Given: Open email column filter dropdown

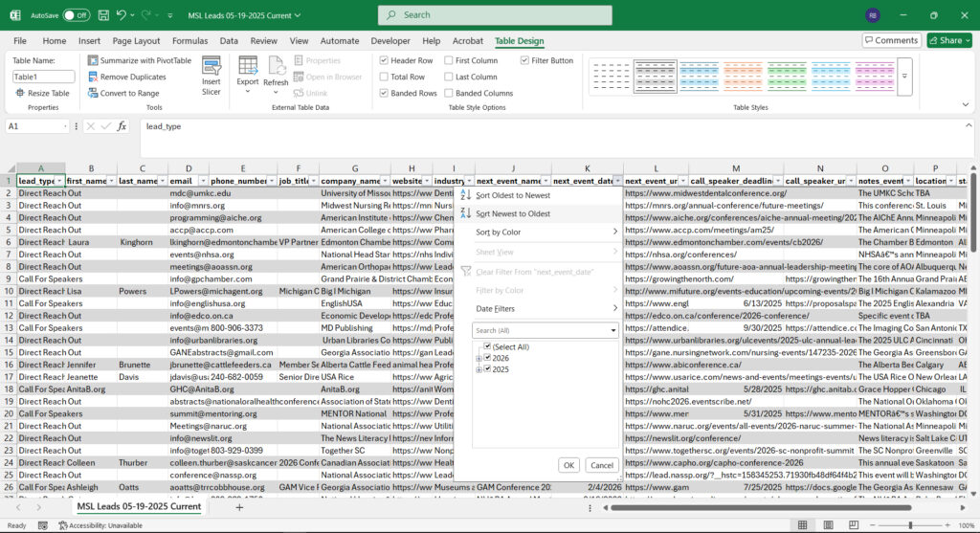Looking at the screenshot, I should click(203, 181).
